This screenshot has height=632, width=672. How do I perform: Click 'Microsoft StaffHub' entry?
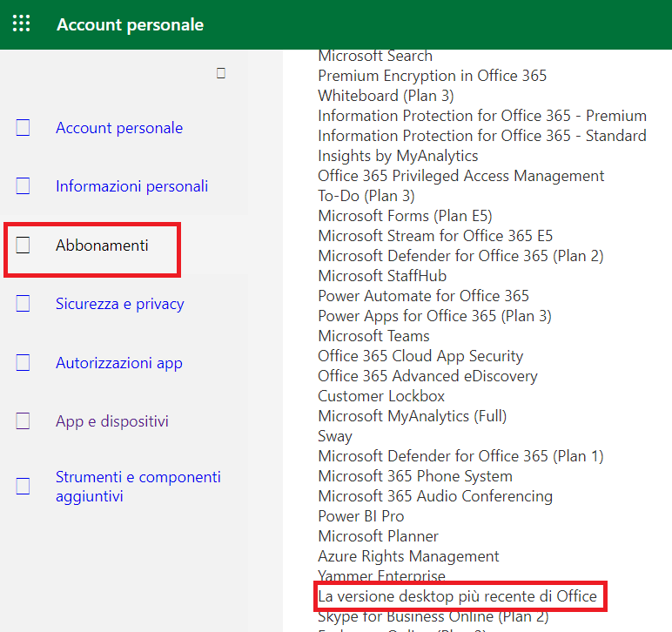[382, 276]
